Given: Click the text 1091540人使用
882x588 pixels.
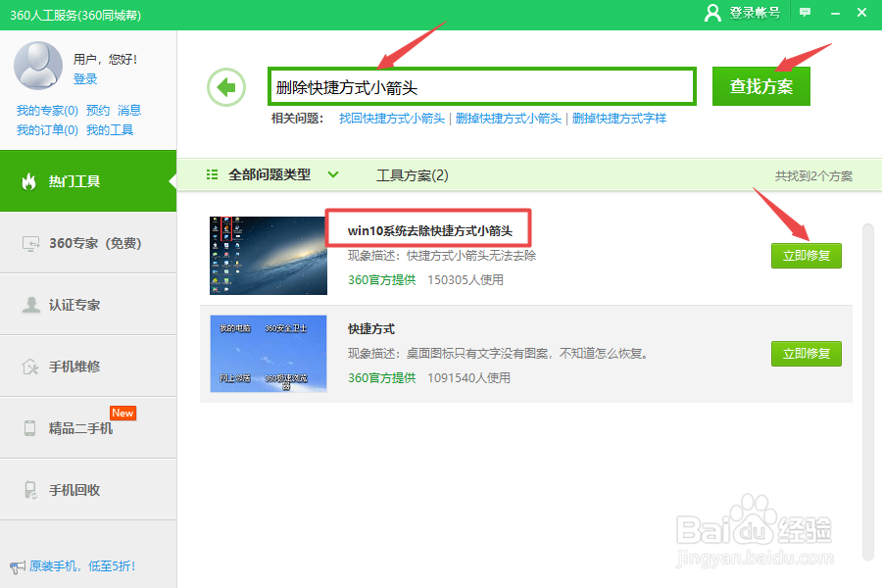Looking at the screenshot, I should [468, 377].
